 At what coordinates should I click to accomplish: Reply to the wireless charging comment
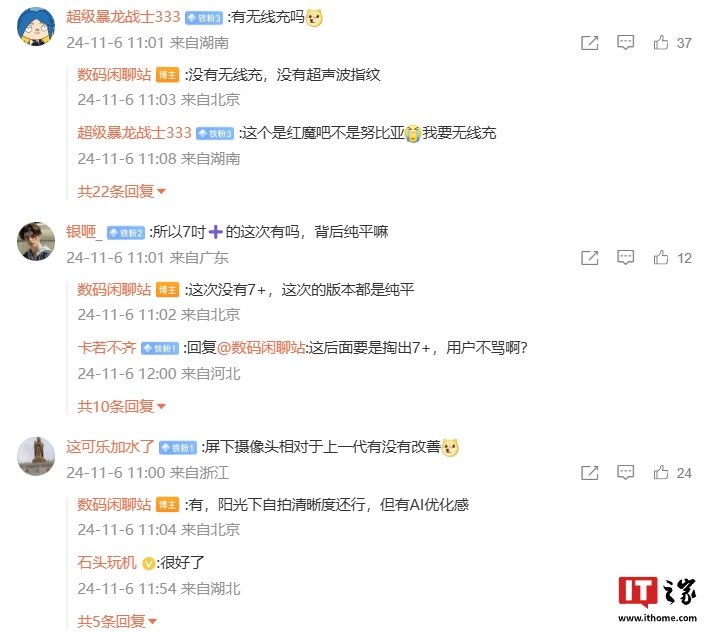[x=625, y=43]
